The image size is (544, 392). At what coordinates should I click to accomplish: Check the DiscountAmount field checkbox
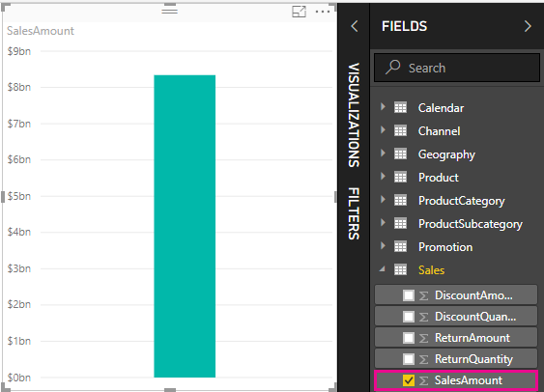tap(409, 295)
